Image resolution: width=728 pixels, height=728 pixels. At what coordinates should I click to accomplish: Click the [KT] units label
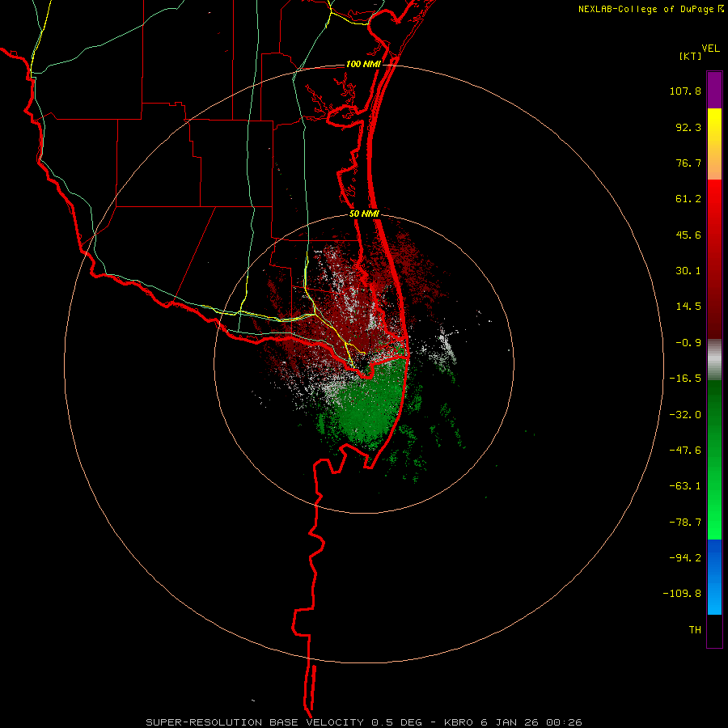(691, 56)
